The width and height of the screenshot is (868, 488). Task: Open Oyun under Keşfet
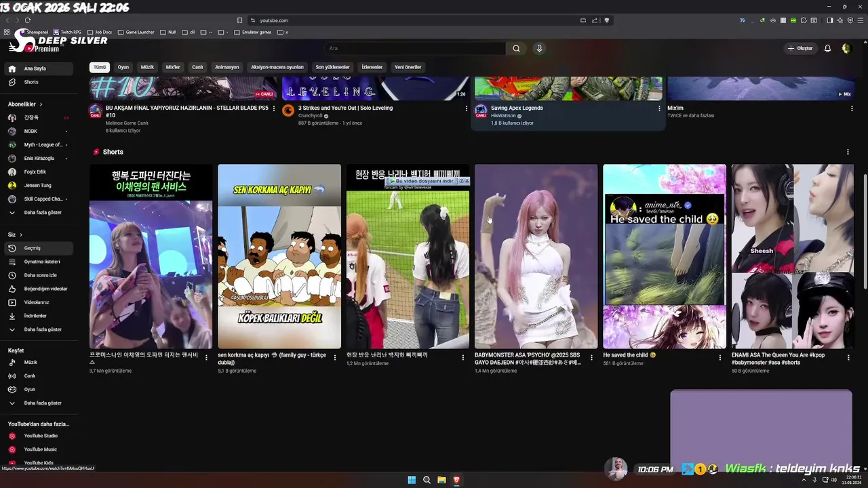click(x=39, y=389)
